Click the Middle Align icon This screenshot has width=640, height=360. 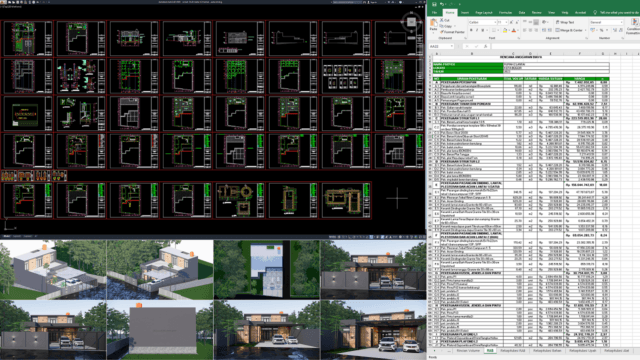coord(530,22)
